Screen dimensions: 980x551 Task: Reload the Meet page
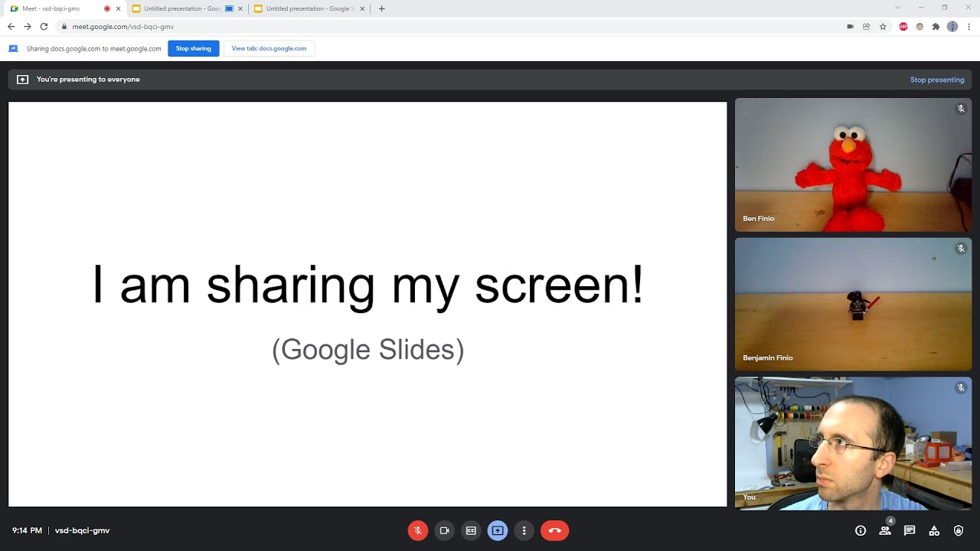tap(44, 25)
